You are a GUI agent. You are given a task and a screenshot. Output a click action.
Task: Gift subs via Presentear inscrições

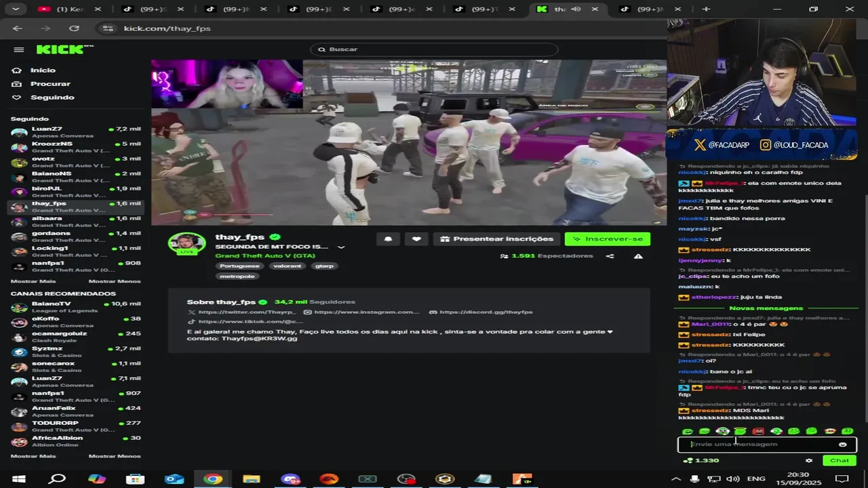[x=496, y=239]
